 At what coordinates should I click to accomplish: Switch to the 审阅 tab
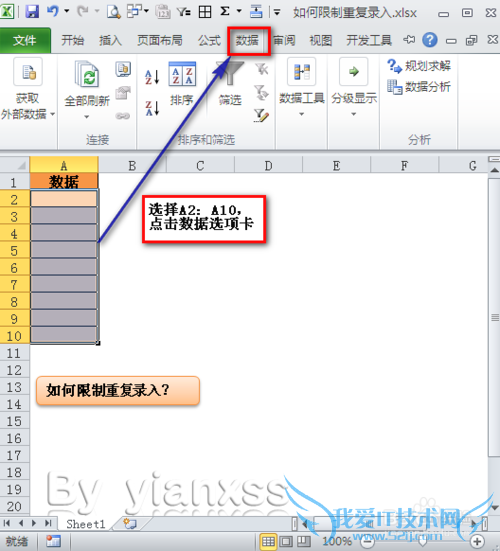tap(284, 40)
